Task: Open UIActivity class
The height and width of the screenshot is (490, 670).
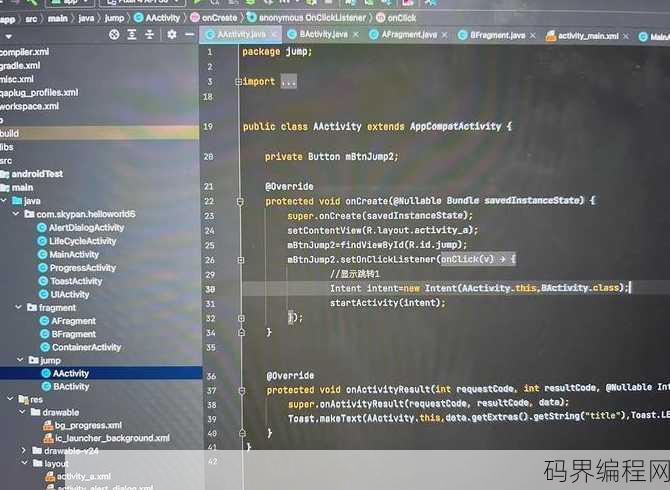Action: tap(65, 294)
